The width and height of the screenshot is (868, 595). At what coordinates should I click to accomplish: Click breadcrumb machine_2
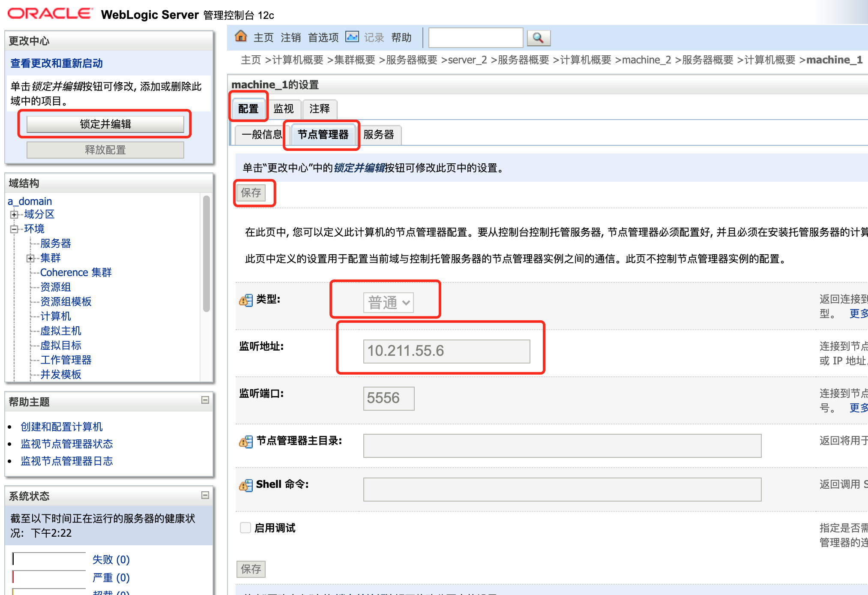click(x=647, y=60)
